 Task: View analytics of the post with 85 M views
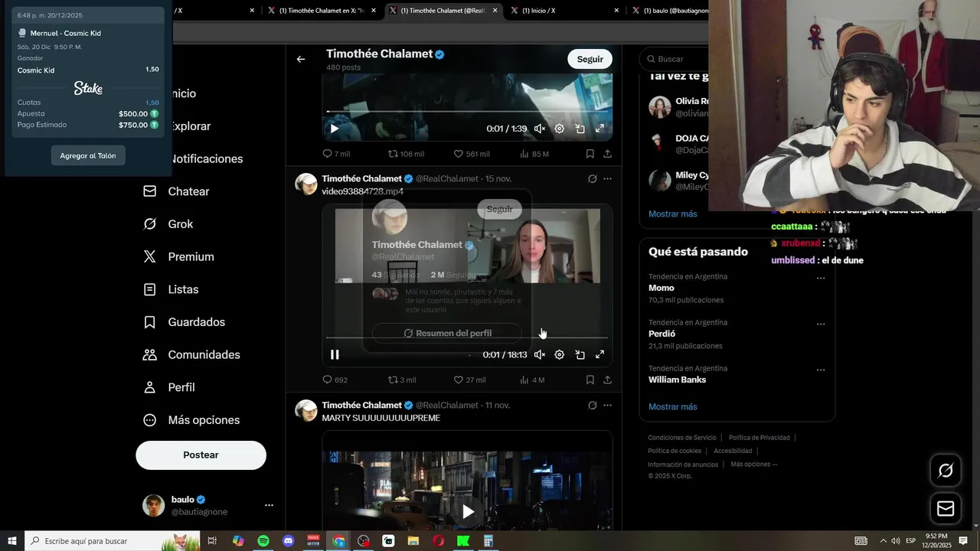click(x=534, y=154)
